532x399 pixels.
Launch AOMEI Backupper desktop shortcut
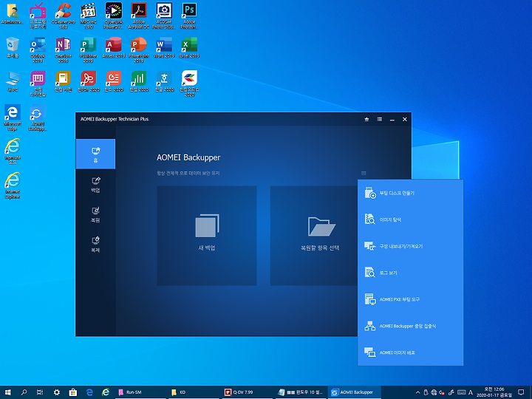pos(38,117)
